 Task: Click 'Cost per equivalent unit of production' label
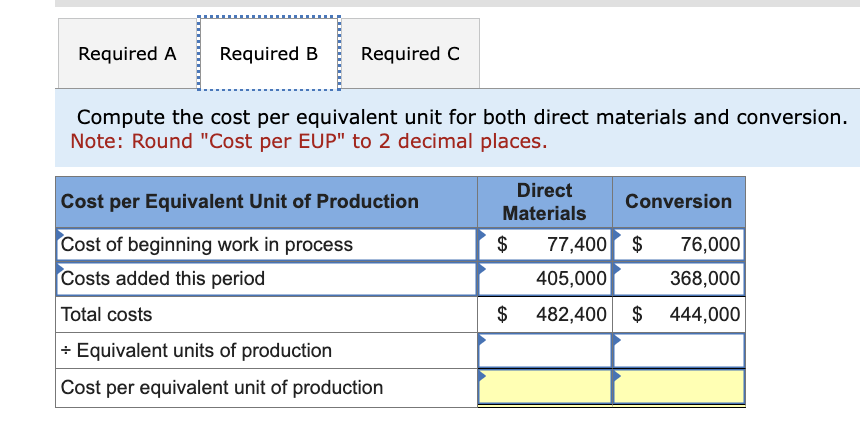point(222,387)
